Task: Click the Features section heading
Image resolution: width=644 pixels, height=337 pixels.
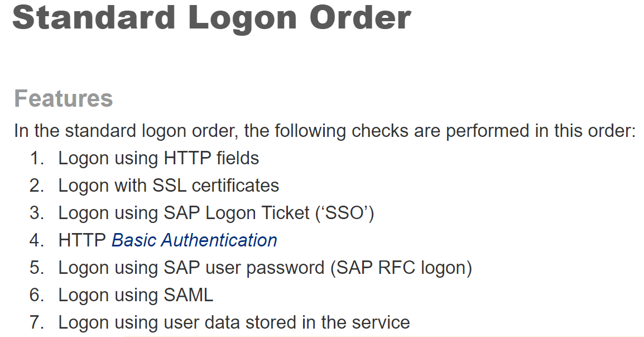Action: 64,98
